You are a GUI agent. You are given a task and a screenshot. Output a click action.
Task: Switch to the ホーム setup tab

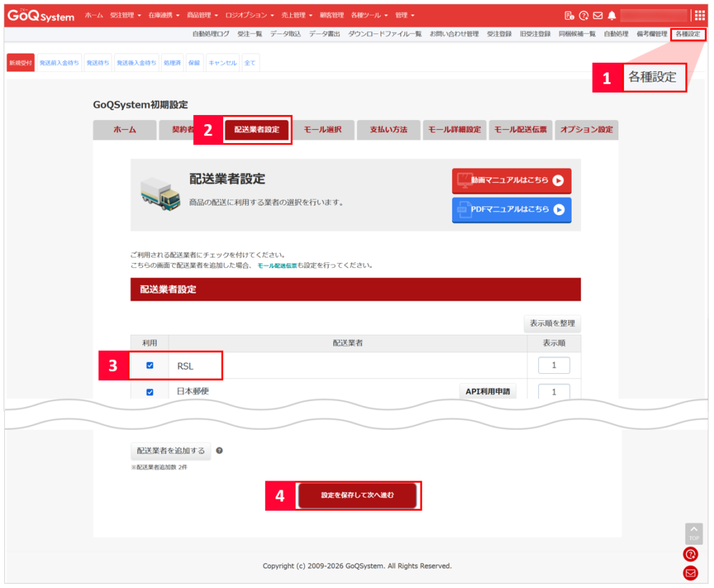click(125, 130)
